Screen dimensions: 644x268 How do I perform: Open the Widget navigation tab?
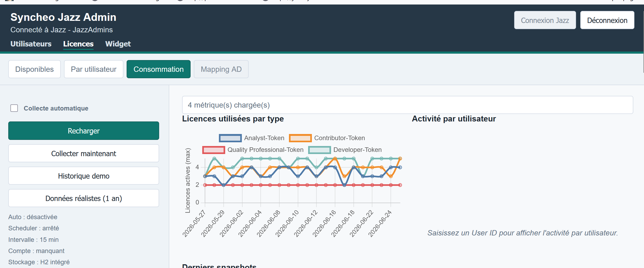pyautogui.click(x=118, y=44)
